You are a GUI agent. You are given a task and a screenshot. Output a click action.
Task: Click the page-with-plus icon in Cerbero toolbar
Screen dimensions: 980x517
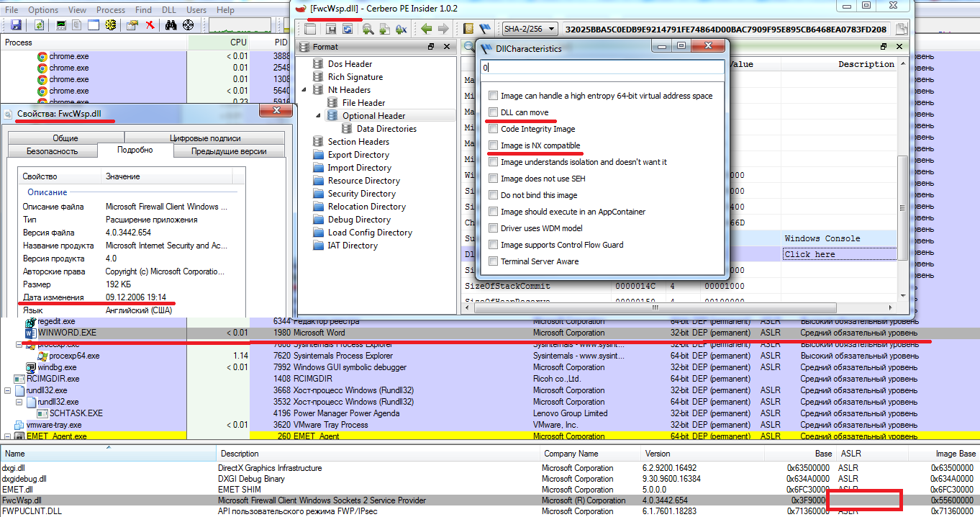click(x=384, y=29)
